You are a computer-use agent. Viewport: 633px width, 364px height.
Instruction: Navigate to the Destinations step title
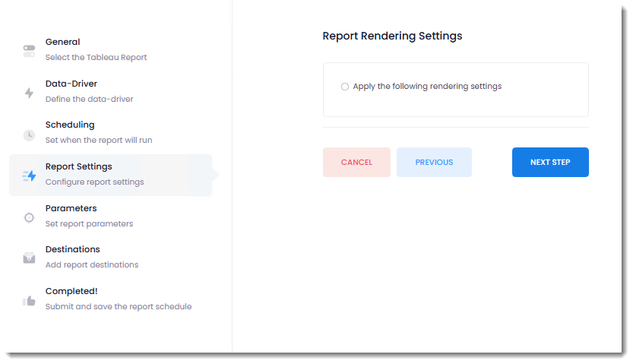72,249
